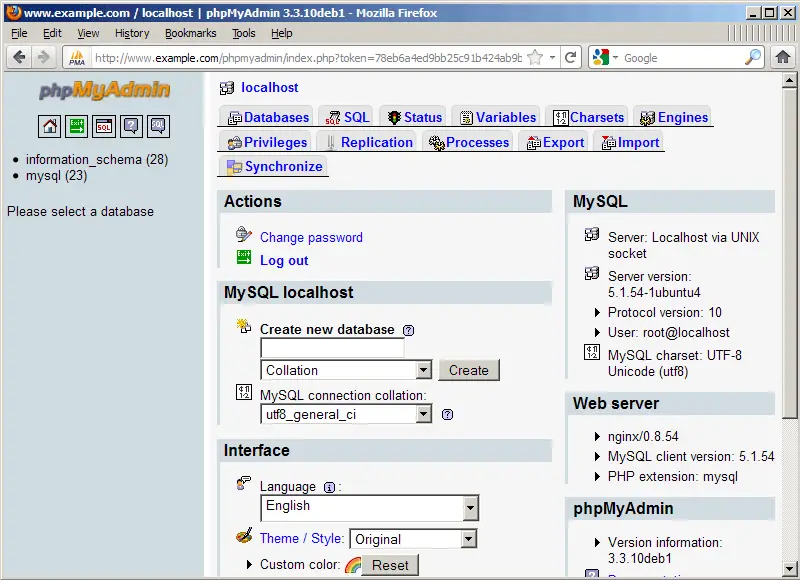Click the 'User: root@localhost' text

coord(669,333)
